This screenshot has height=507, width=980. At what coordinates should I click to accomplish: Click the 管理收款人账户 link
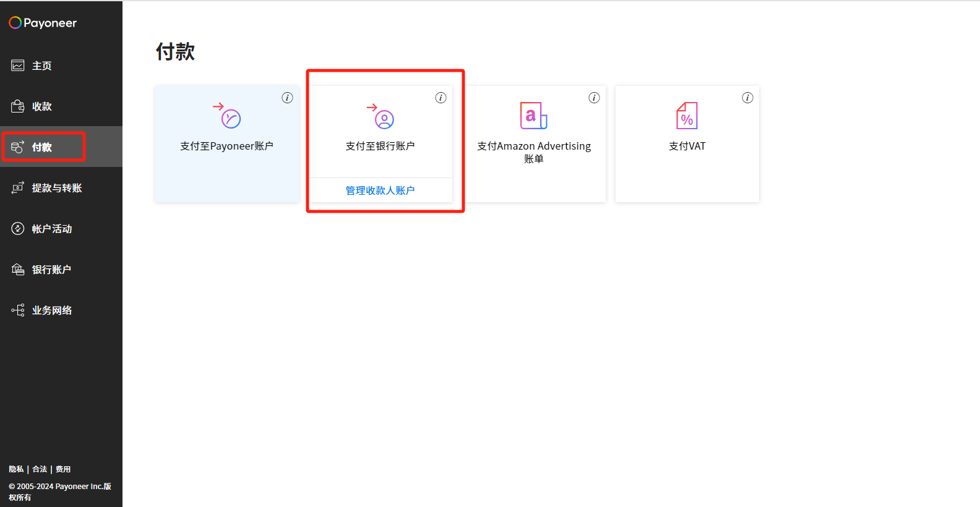pos(380,190)
